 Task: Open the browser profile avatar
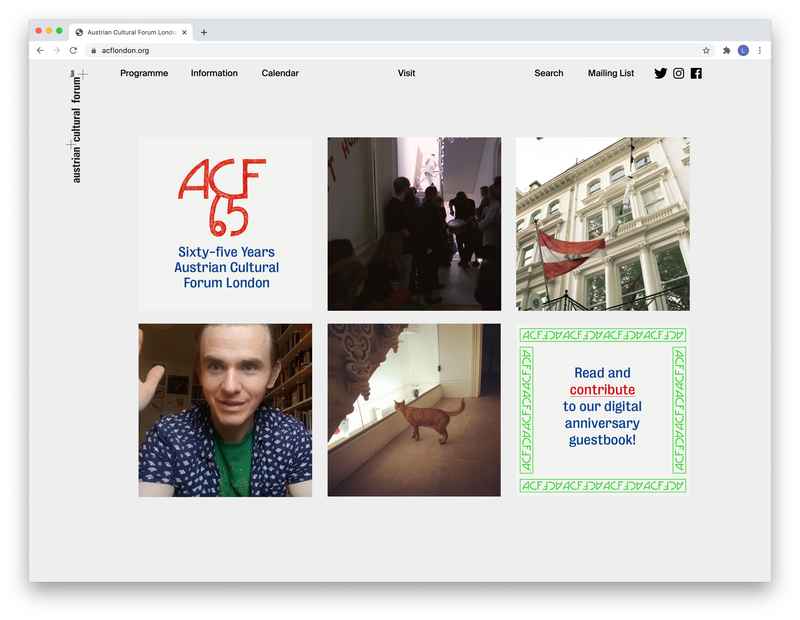click(743, 51)
